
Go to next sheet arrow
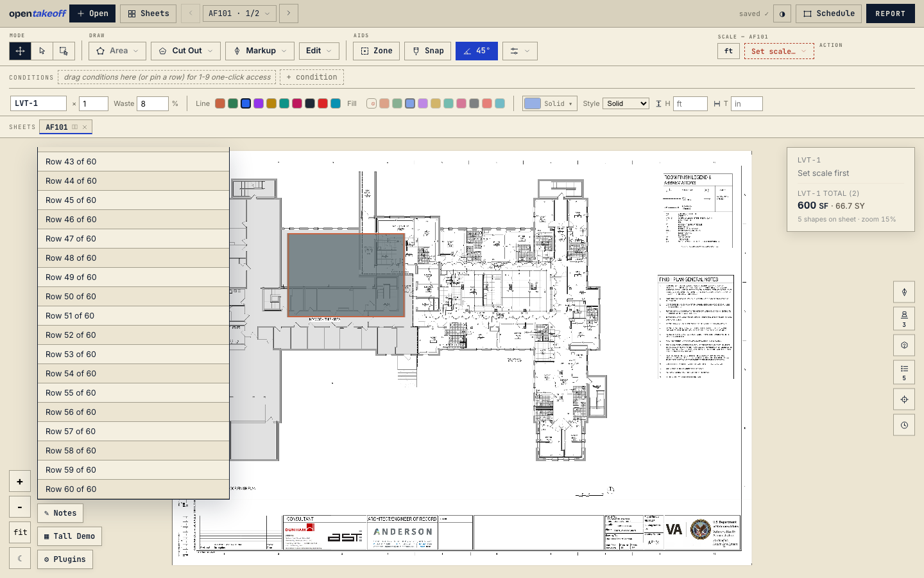point(289,13)
